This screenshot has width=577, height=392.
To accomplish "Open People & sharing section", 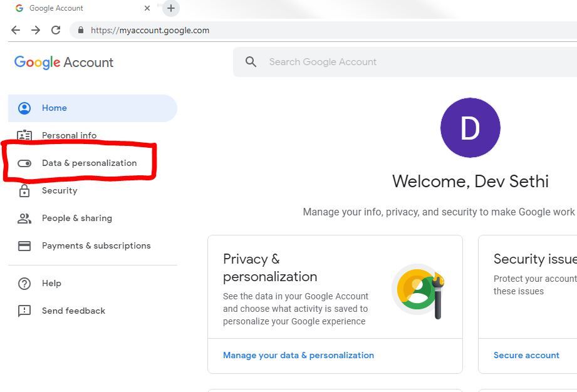I will (x=77, y=218).
